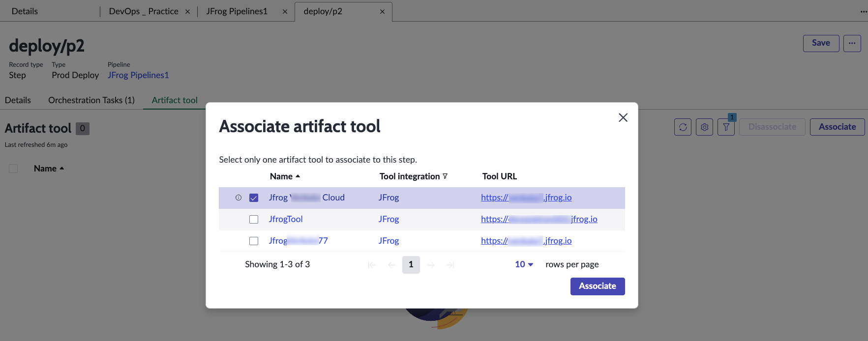Click the Prod Deploy type value
The height and width of the screenshot is (341, 868).
coord(75,75)
